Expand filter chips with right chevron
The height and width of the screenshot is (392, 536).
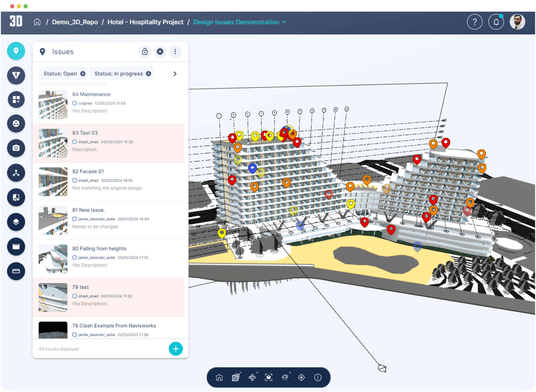175,74
